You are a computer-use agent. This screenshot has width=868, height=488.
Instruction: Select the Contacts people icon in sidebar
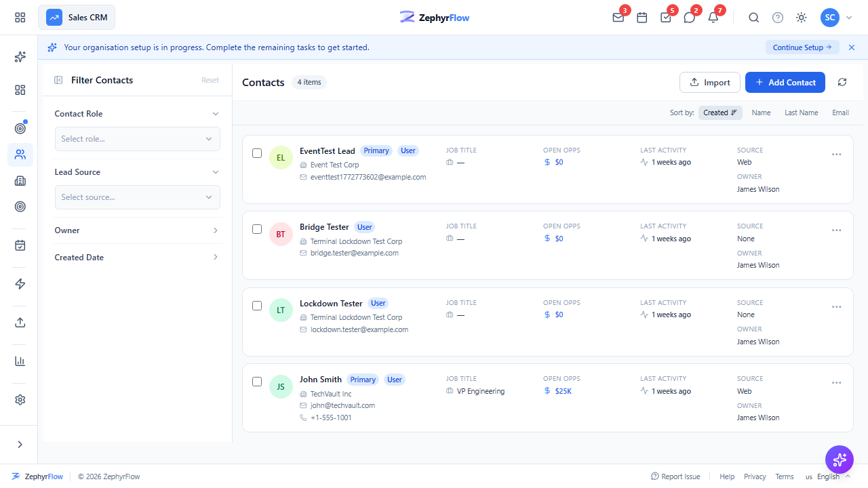point(20,155)
